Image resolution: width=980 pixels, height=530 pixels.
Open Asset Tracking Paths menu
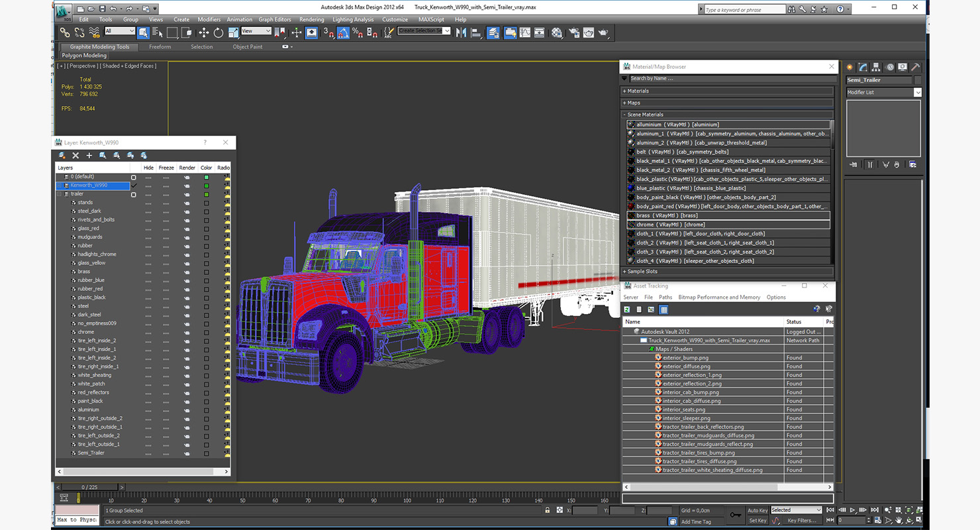665,297
